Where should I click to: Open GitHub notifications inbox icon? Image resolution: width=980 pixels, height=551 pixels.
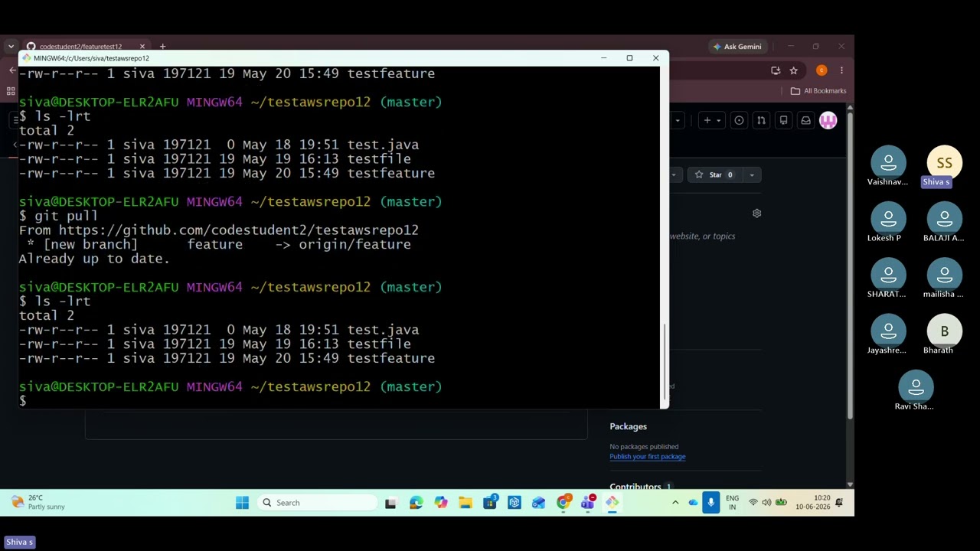click(805, 120)
